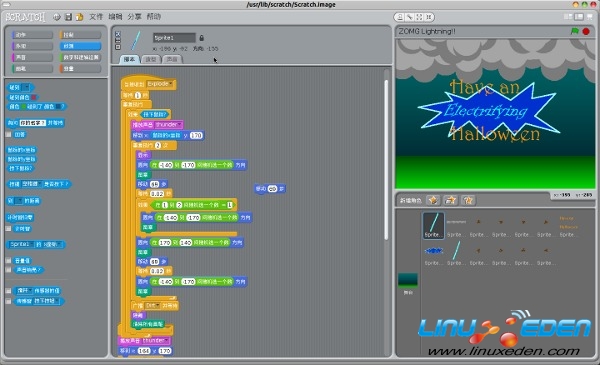This screenshot has height=365, width=600.
Task: Select the 变量 Variables block category
Action: click(x=80, y=68)
